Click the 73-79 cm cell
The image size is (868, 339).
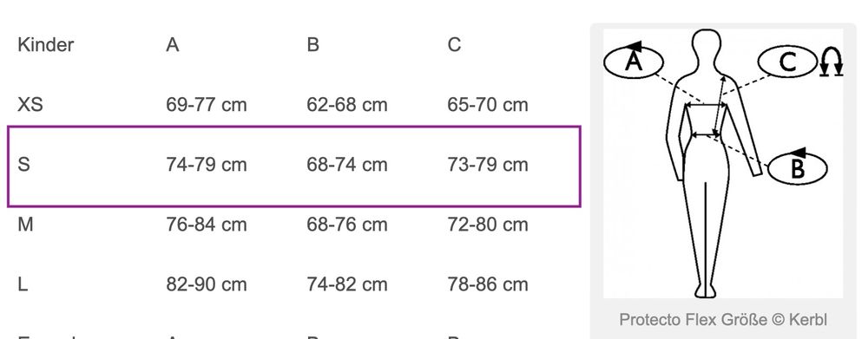tap(488, 165)
